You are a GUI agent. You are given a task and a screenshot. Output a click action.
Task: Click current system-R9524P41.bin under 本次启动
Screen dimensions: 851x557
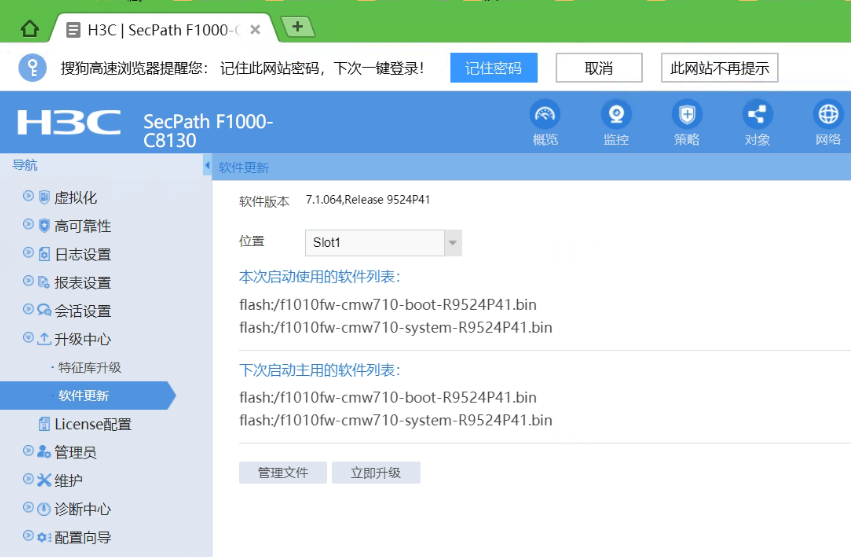coord(396,327)
